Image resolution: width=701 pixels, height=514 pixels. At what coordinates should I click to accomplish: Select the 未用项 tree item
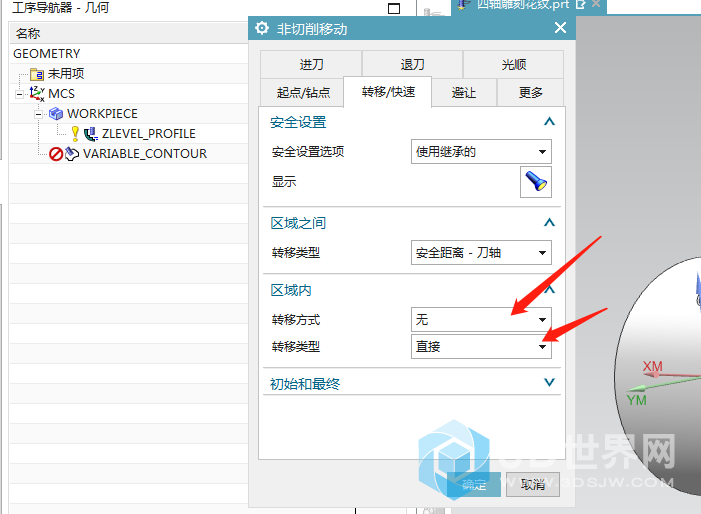tap(66, 74)
